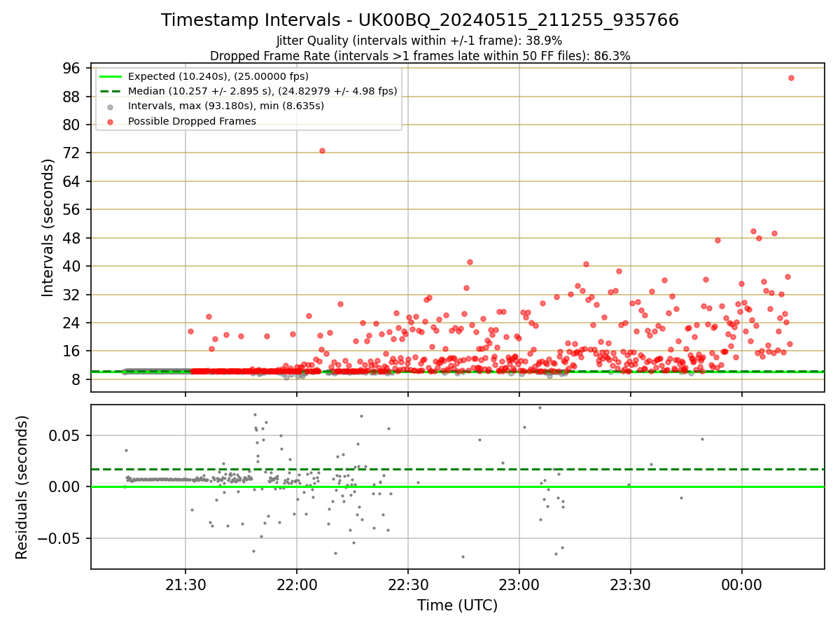Image resolution: width=840 pixels, height=630 pixels.
Task: Click the solid green Expected legend line
Action: pos(111,76)
